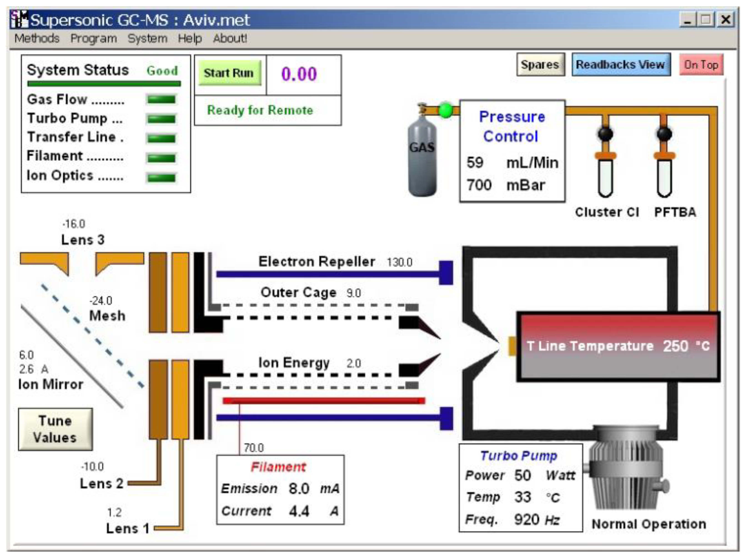Open the Program menu
746x560 pixels.
click(93, 38)
